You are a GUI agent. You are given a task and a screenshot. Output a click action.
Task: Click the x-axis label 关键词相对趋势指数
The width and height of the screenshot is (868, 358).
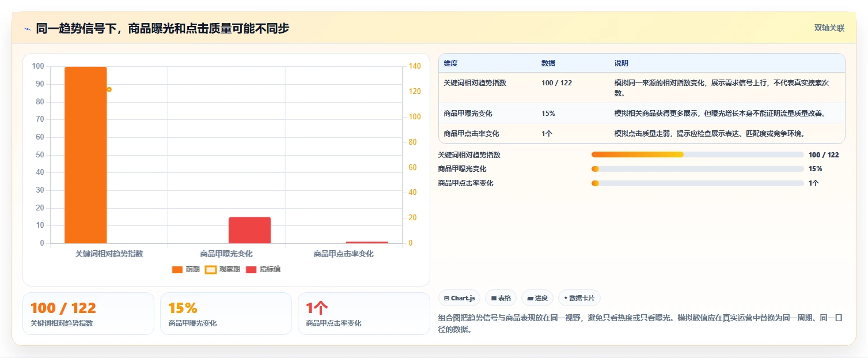point(109,254)
